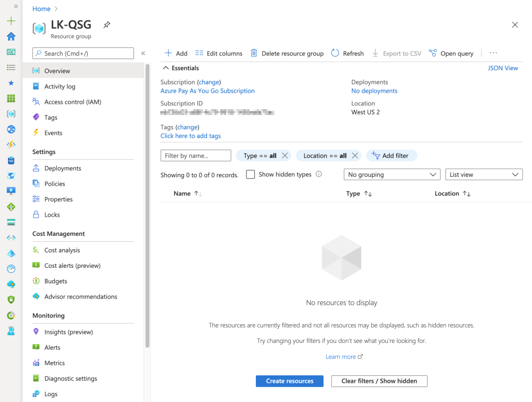Remove the Location == all filter
This screenshot has width=532, height=402.
point(355,155)
